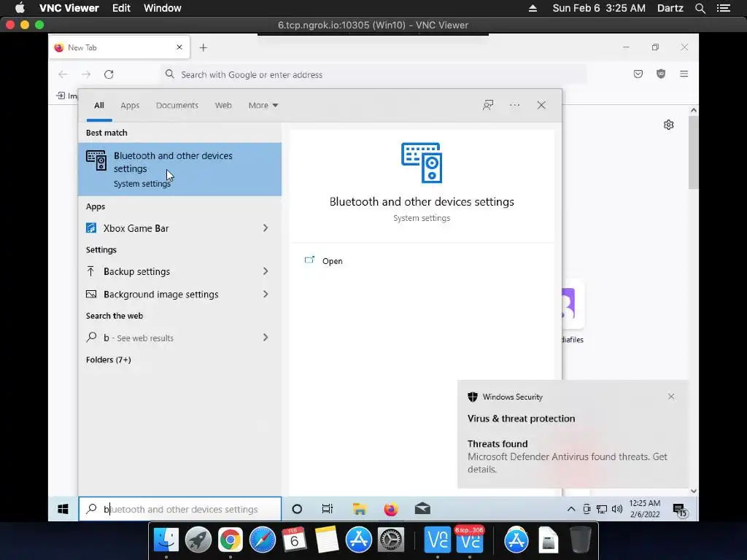
Task: Open the Windows Start menu
Action: (x=63, y=509)
